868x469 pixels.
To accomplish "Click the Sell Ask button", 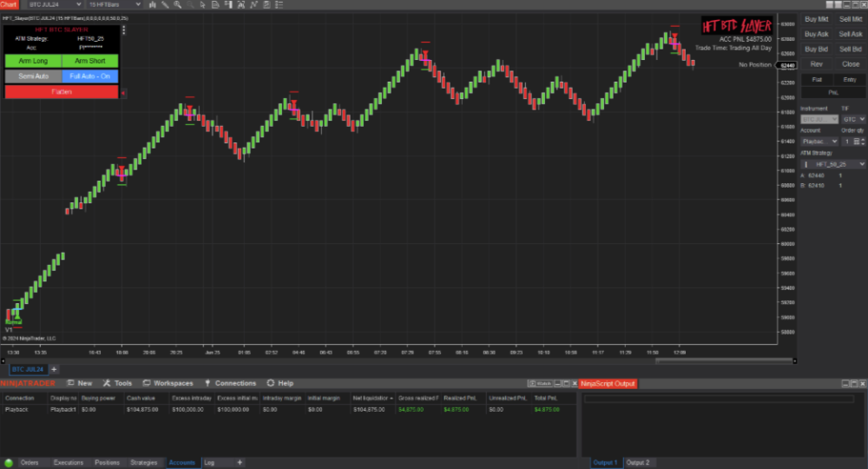I will coord(851,35).
